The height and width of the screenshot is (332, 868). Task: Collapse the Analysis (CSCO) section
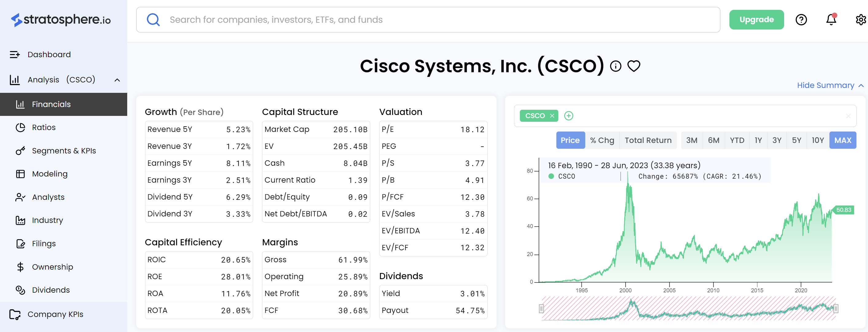pyautogui.click(x=117, y=80)
